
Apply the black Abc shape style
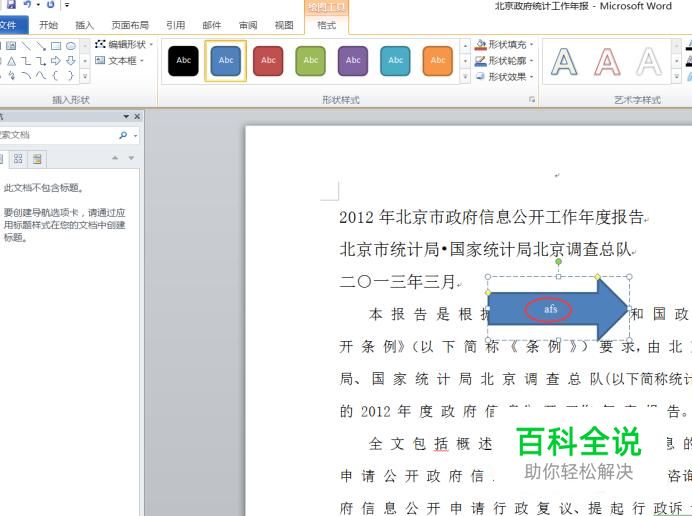(183, 60)
